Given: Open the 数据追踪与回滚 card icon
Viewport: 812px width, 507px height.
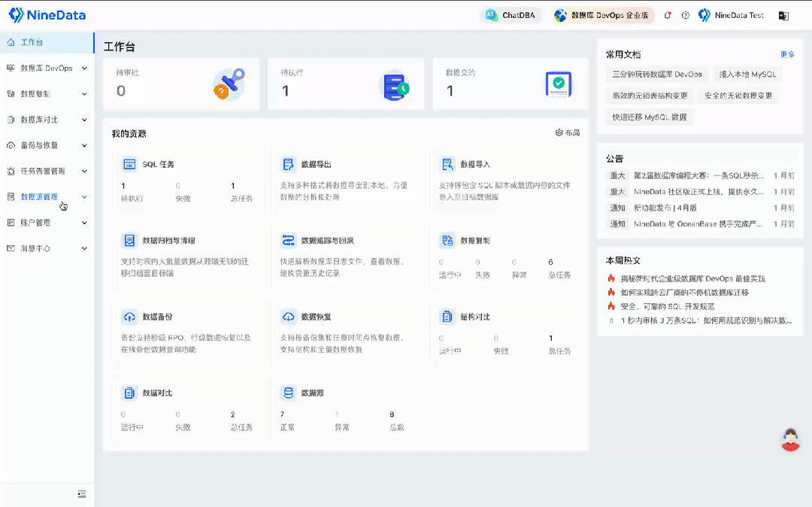Looking at the screenshot, I should [289, 240].
